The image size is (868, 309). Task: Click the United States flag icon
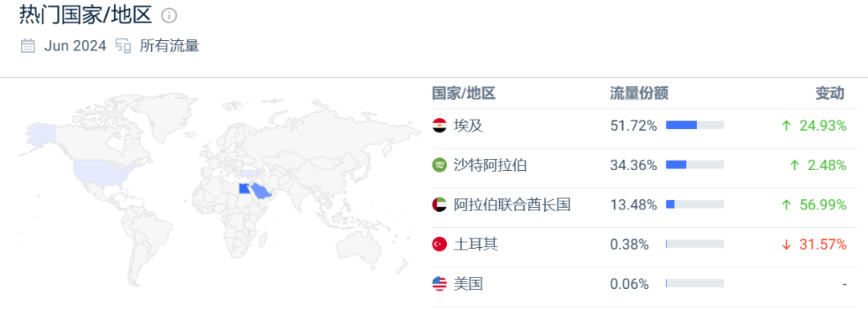pyautogui.click(x=440, y=283)
